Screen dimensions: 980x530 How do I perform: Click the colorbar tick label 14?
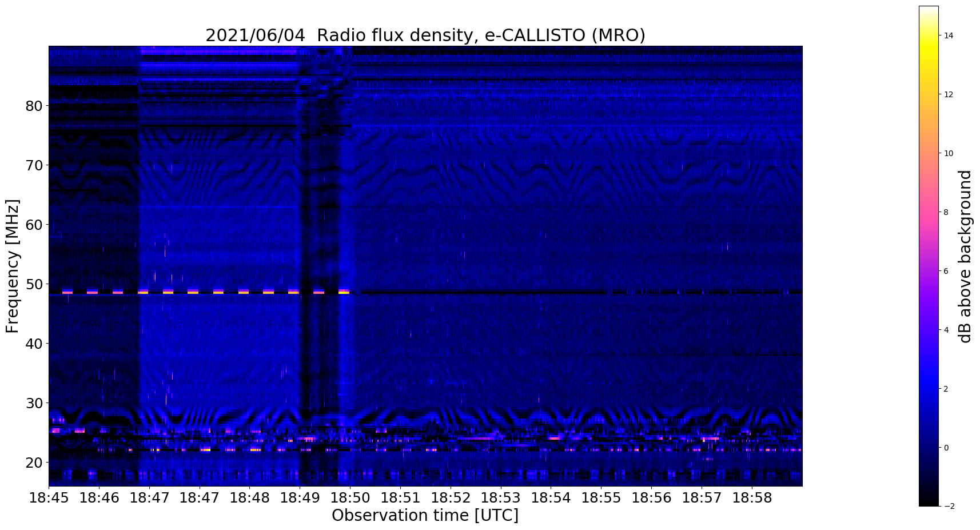(x=949, y=35)
